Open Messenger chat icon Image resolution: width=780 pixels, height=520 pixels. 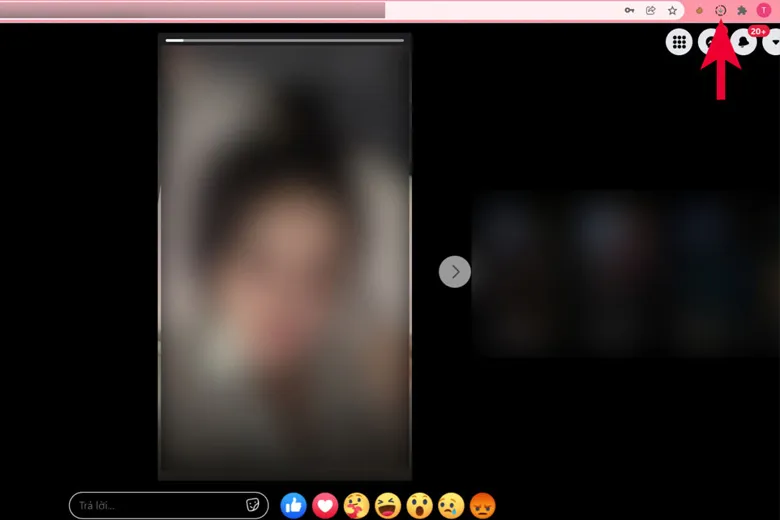(x=708, y=42)
